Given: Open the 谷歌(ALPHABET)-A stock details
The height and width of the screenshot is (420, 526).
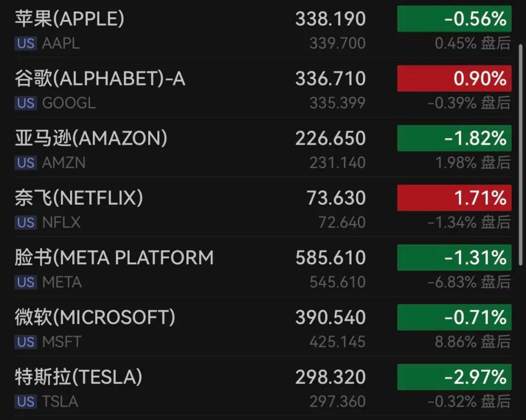Looking at the screenshot, I should [100, 78].
